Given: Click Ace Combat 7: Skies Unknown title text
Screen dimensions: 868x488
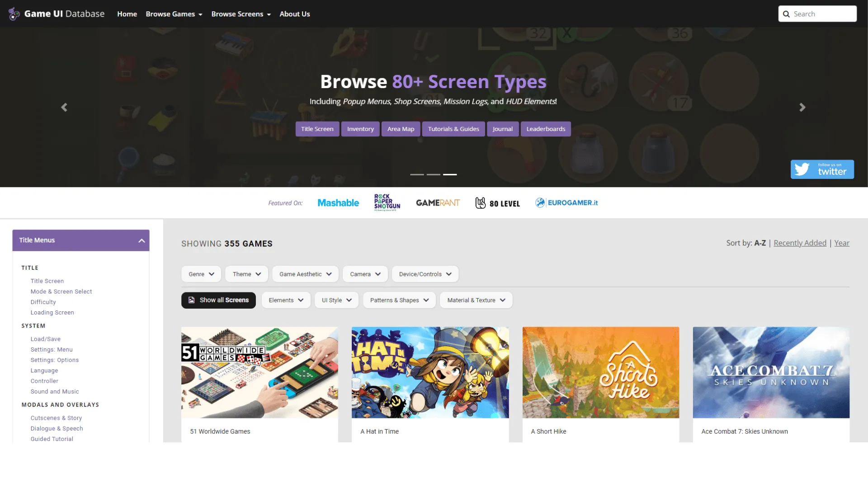Looking at the screenshot, I should 745,432.
